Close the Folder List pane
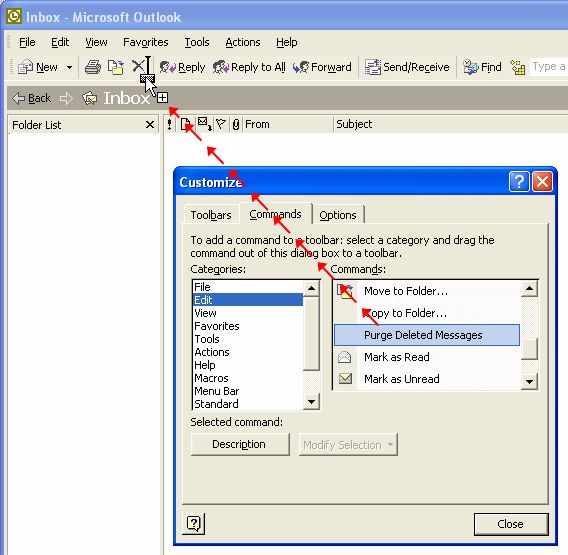 (x=150, y=125)
